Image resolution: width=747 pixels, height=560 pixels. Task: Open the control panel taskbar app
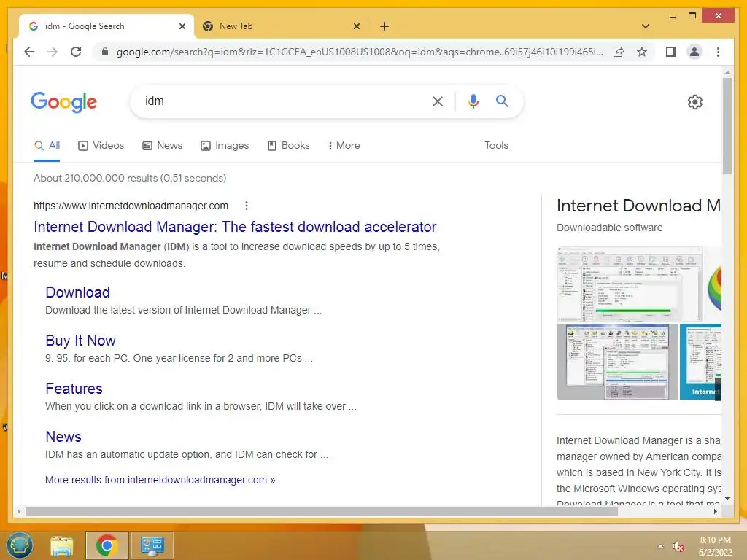click(x=152, y=545)
